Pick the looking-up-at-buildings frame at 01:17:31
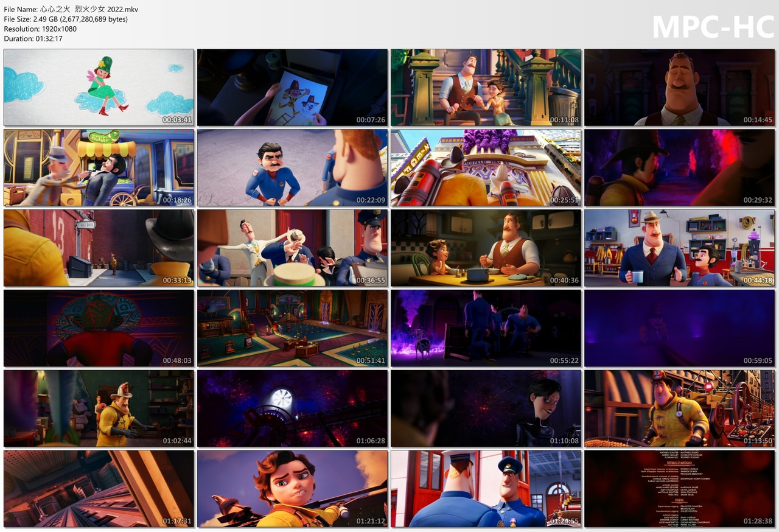Image resolution: width=779 pixels, height=532 pixels. pyautogui.click(x=99, y=489)
